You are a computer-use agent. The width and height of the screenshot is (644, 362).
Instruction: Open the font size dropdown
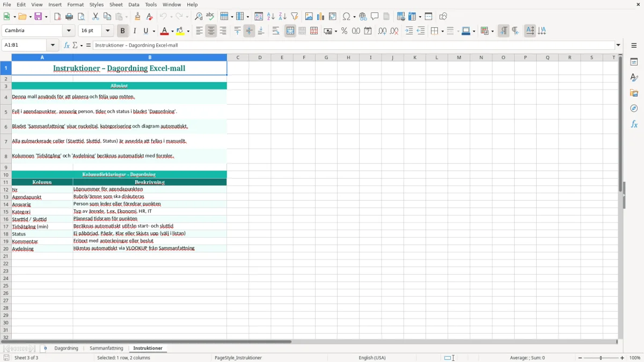108,31
